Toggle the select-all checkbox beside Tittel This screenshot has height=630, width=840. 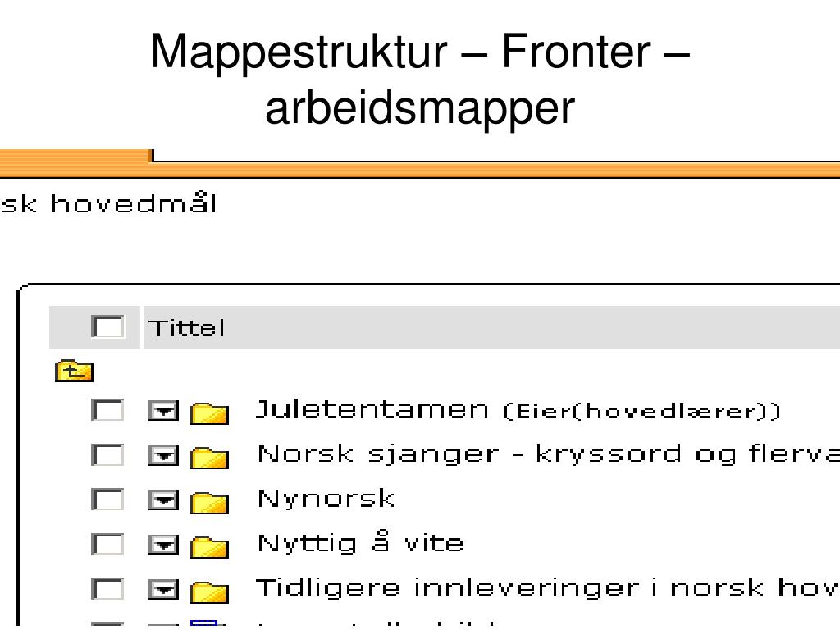107,326
